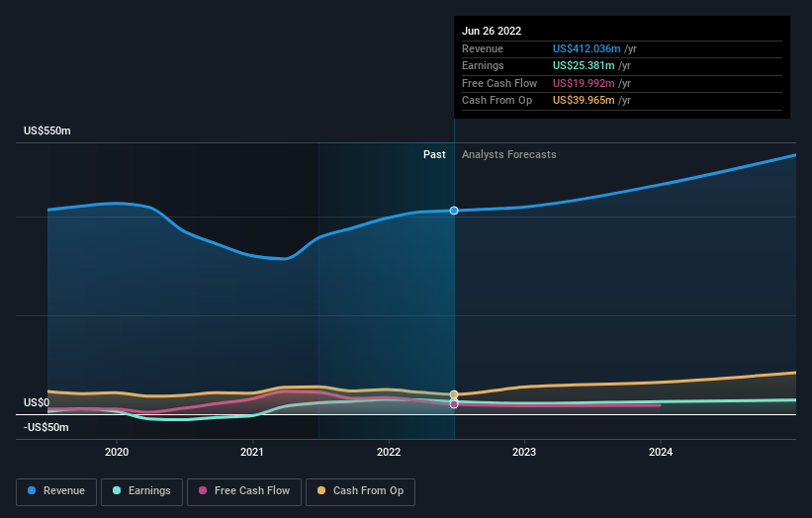Viewport: 812px width, 518px height.
Task: Click the 2022 x-axis label
Action: (x=389, y=452)
